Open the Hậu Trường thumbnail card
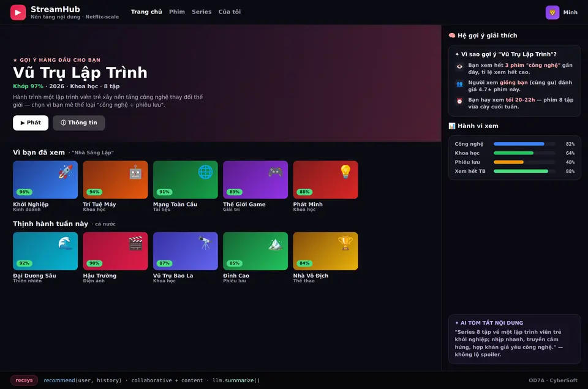This screenshot has width=588, height=389. [x=115, y=251]
